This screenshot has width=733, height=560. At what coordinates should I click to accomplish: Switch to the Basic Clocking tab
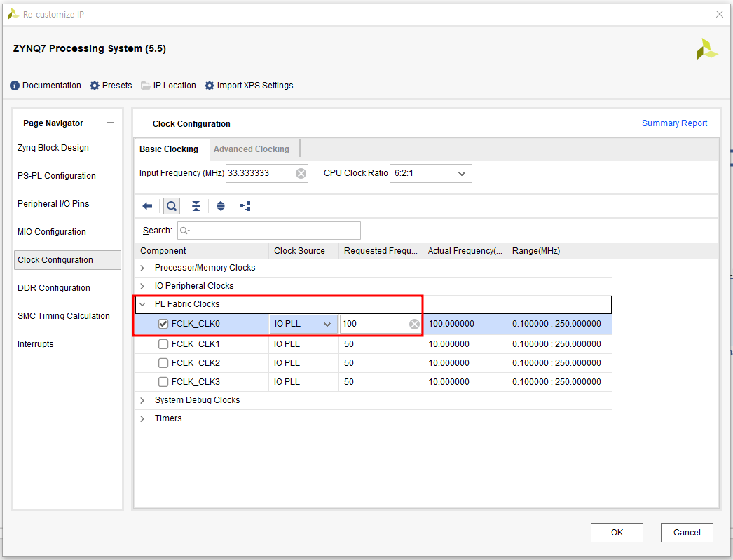[169, 149]
